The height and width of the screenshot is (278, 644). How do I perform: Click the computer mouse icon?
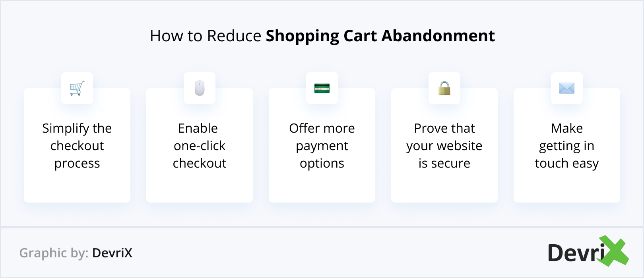(x=200, y=88)
